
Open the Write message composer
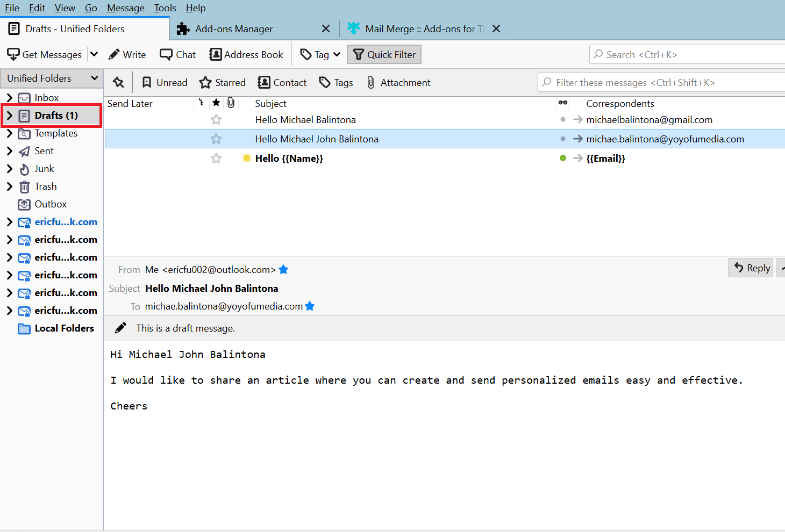[127, 54]
